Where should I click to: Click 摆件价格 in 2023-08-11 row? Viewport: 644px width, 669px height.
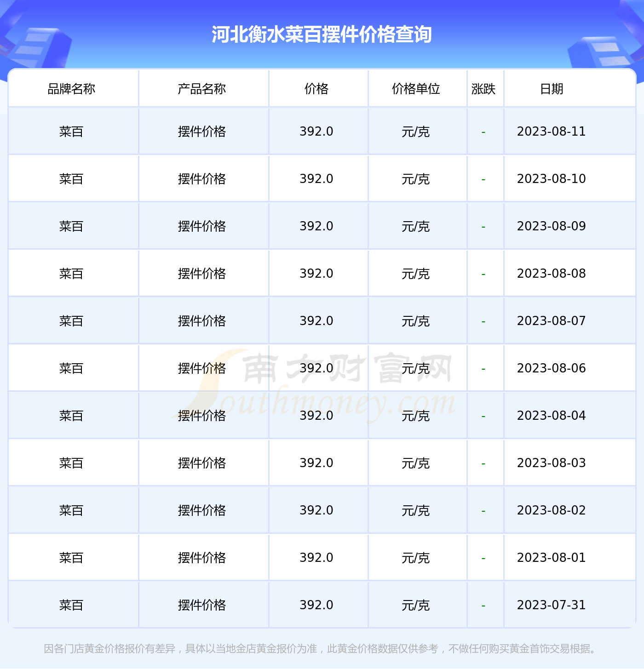[x=202, y=132]
